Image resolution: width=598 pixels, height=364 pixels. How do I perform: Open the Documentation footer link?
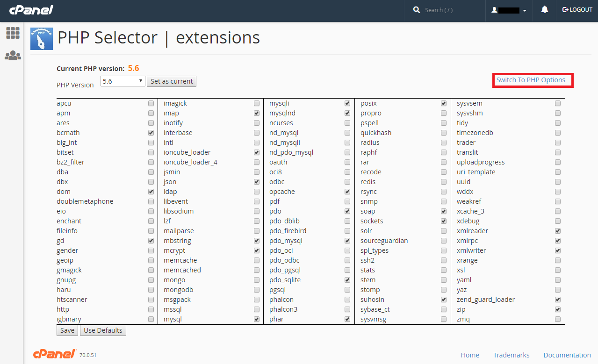pyautogui.click(x=567, y=355)
